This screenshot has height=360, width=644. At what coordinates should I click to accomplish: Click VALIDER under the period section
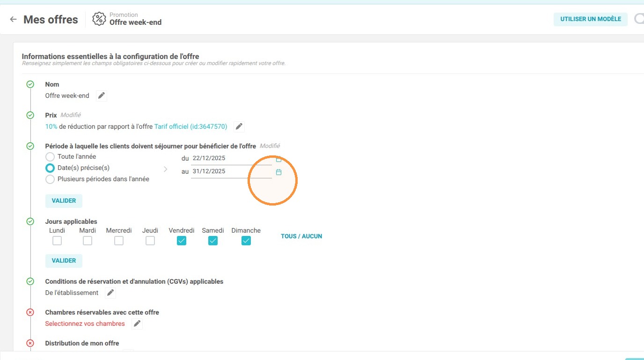click(x=64, y=201)
